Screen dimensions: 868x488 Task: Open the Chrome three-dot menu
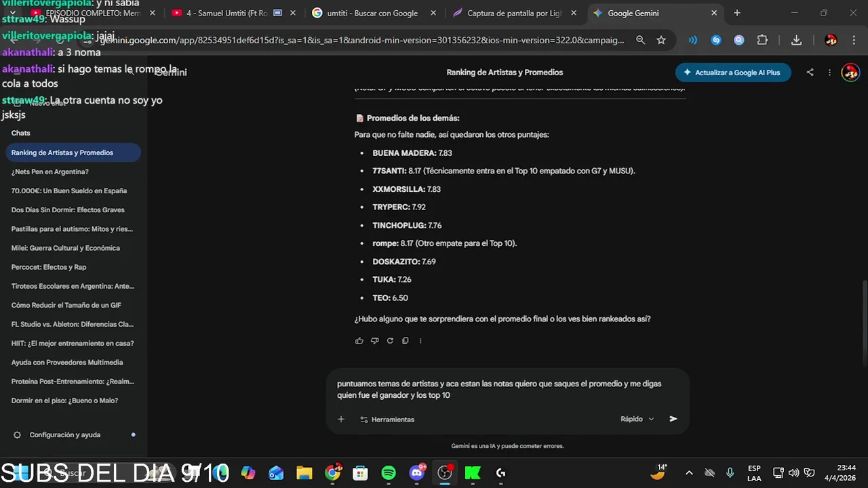coord(853,40)
